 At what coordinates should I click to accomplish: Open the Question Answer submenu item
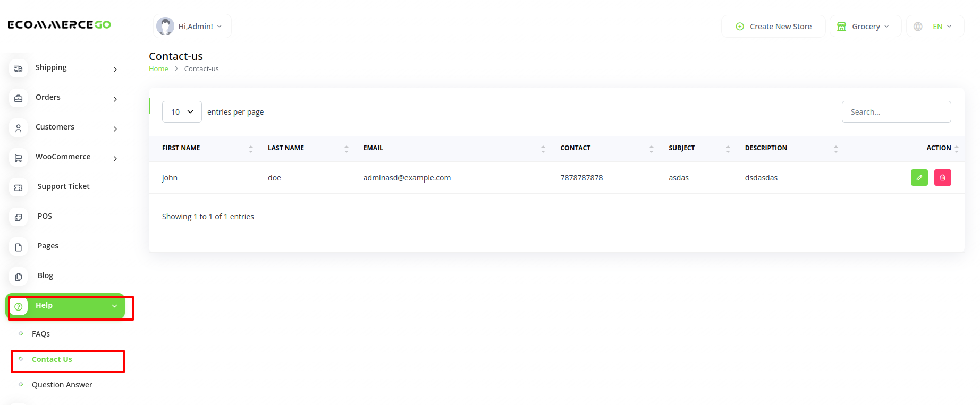point(62,385)
